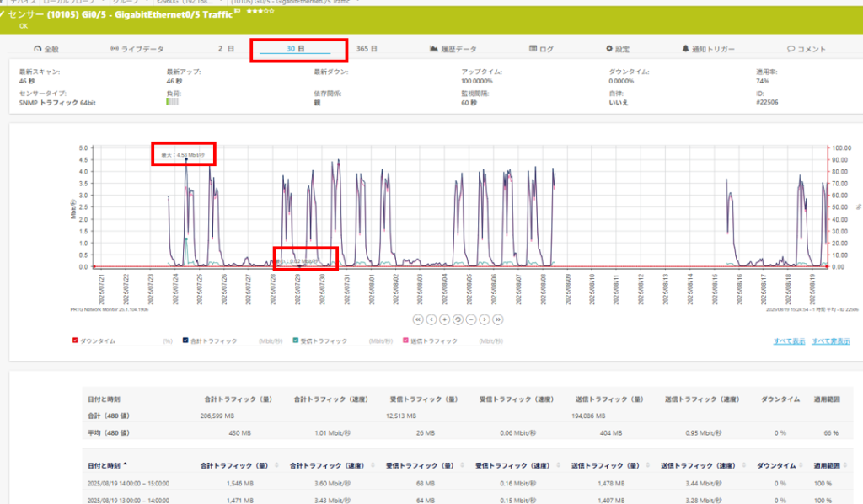Click the 合計（480 値） row label

point(109,416)
